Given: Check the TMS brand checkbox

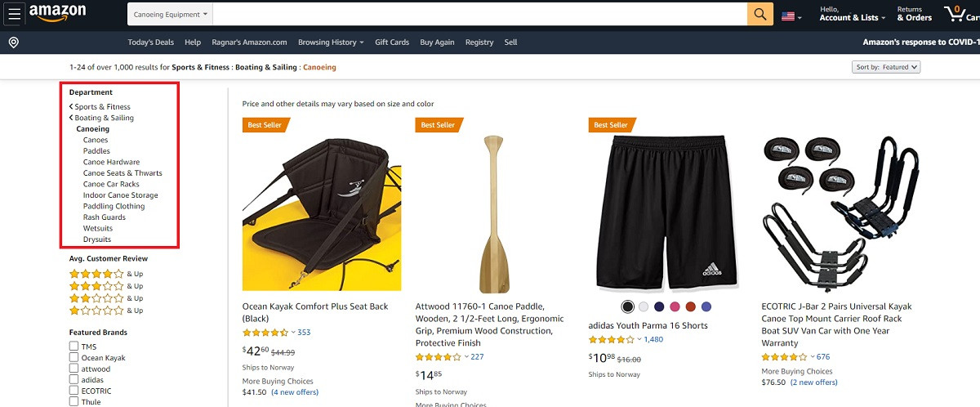Looking at the screenshot, I should (74, 347).
